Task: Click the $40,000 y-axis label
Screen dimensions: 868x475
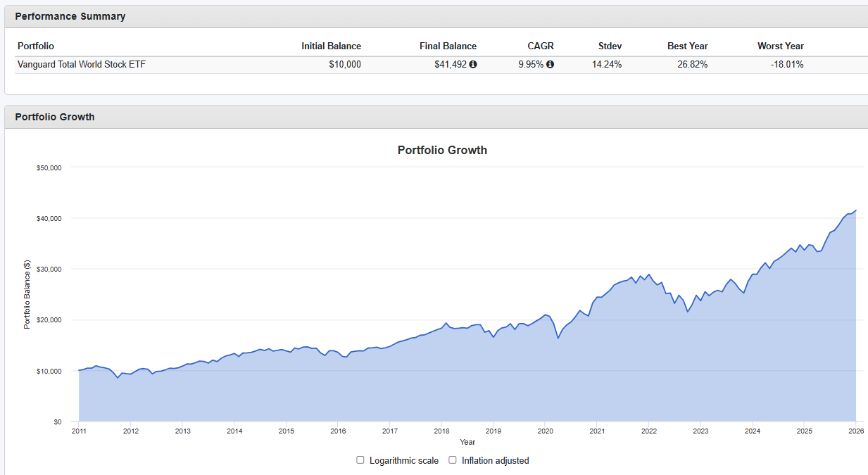Action: (x=49, y=218)
